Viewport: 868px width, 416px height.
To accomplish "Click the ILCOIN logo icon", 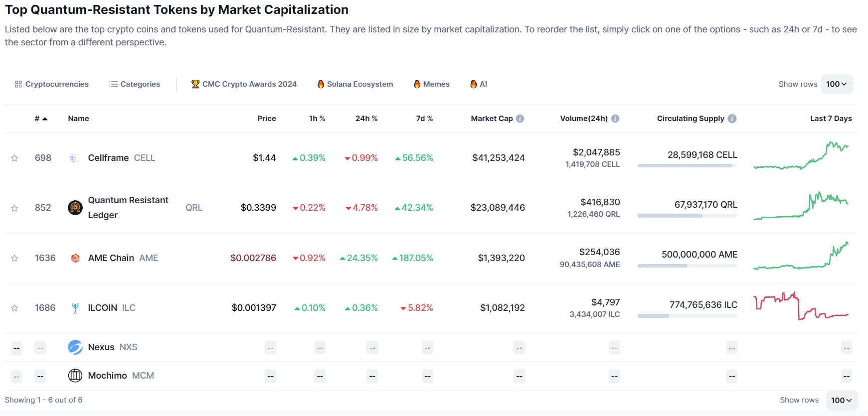I will click(x=75, y=308).
